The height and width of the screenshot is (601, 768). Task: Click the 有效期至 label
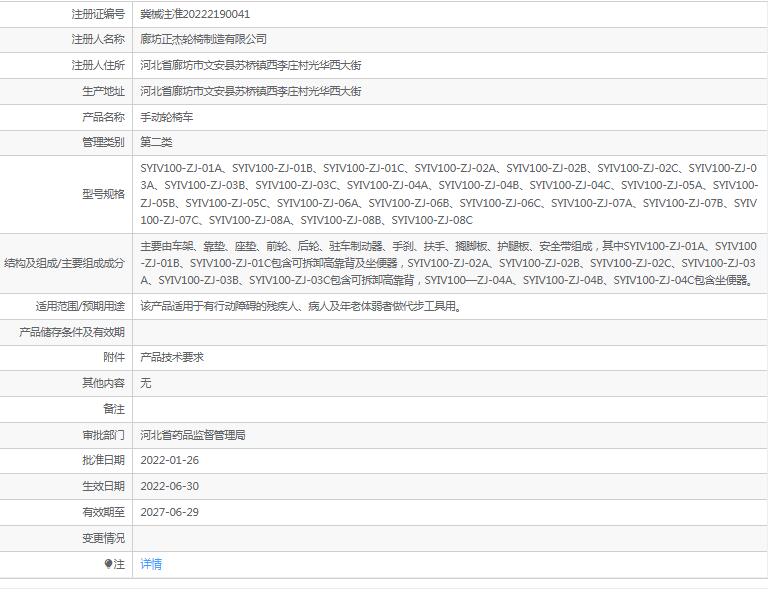(x=103, y=512)
